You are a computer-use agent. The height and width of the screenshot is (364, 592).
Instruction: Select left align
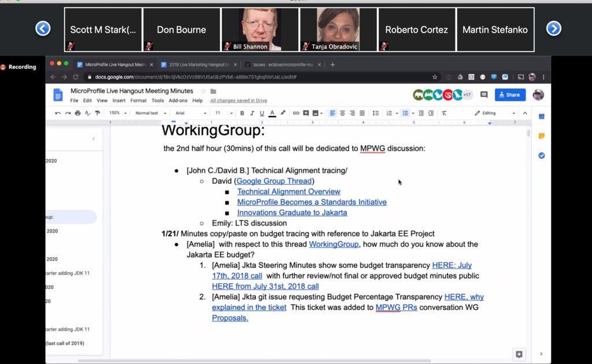[332, 113]
